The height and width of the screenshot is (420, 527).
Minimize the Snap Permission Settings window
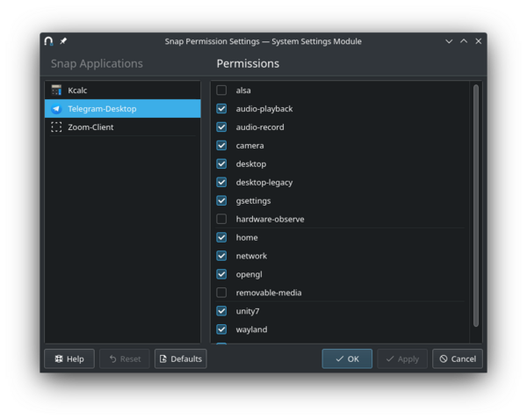pyautogui.click(x=449, y=41)
